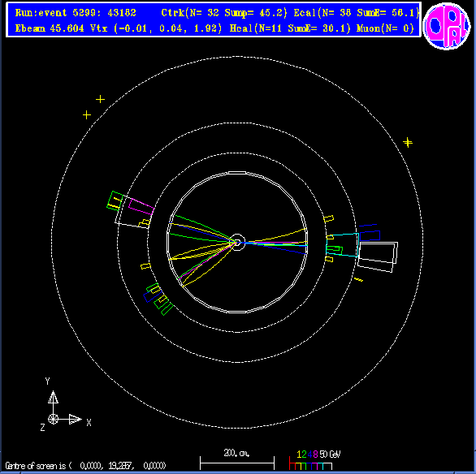This screenshot has width=476, height=474.
Task: Click the Ctrk(N= 32 Sump= 45.2) readout
Action: 224,13
